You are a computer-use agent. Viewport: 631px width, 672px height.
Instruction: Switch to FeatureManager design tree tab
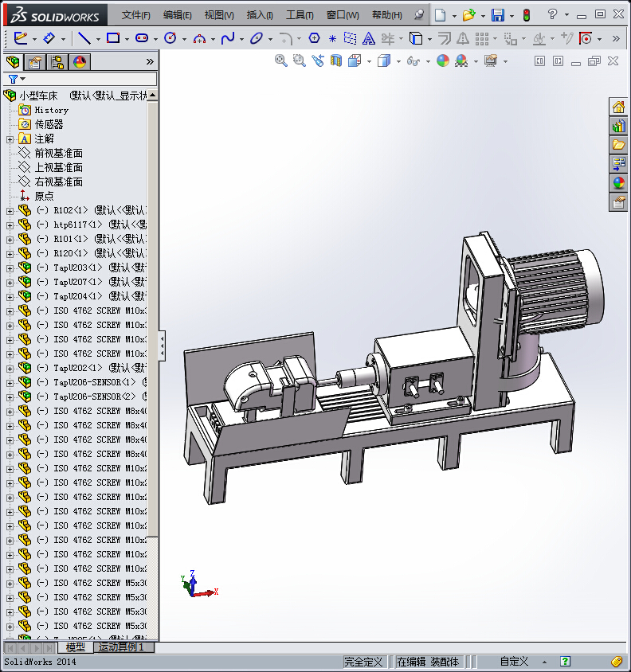tap(13, 63)
